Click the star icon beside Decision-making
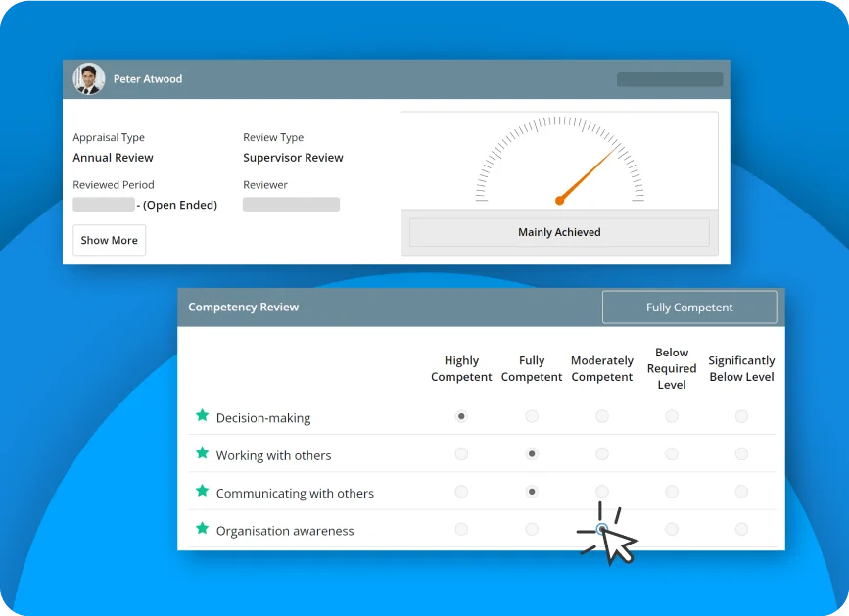The width and height of the screenshot is (849, 616). coord(202,415)
